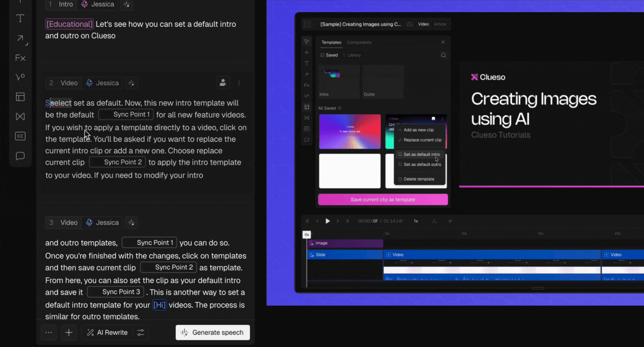644x347 pixels.
Task: Skip to end of timeline
Action: click(x=347, y=221)
